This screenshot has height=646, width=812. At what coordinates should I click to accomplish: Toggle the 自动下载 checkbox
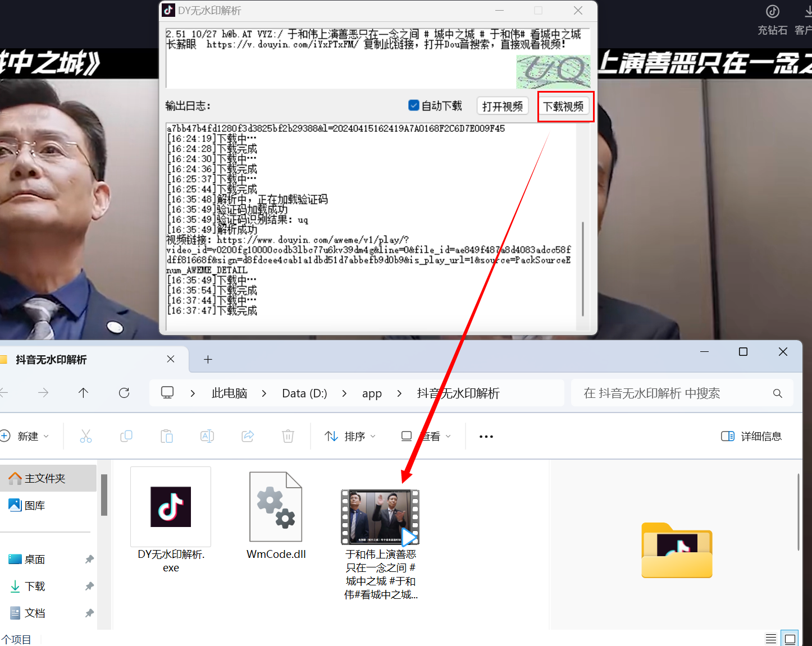(414, 106)
